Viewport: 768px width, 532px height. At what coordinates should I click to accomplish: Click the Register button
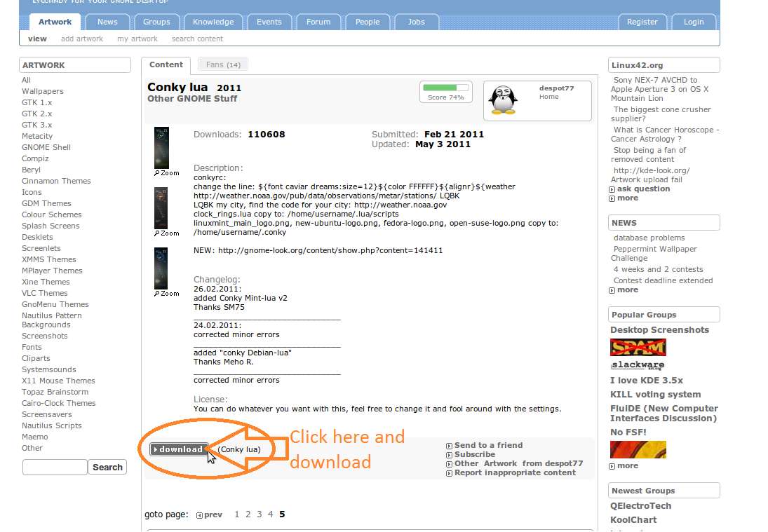pos(642,22)
